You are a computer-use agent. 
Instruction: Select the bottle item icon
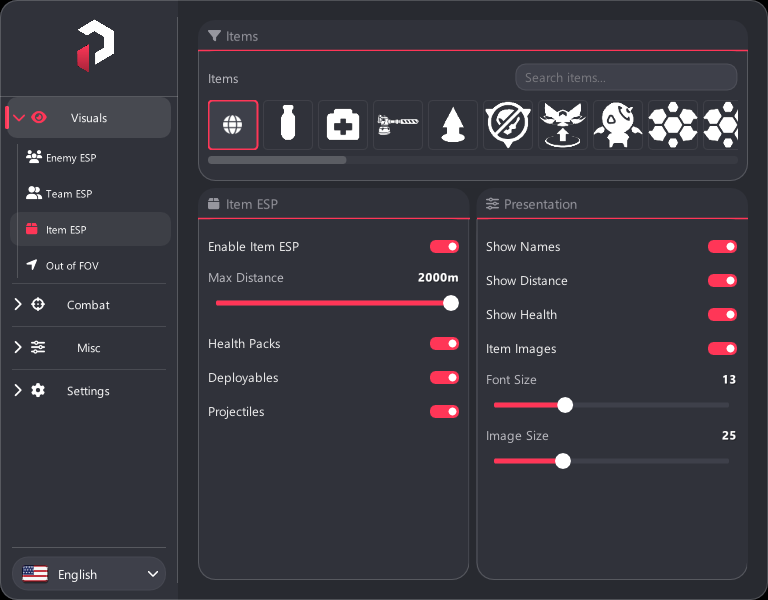[x=288, y=125]
